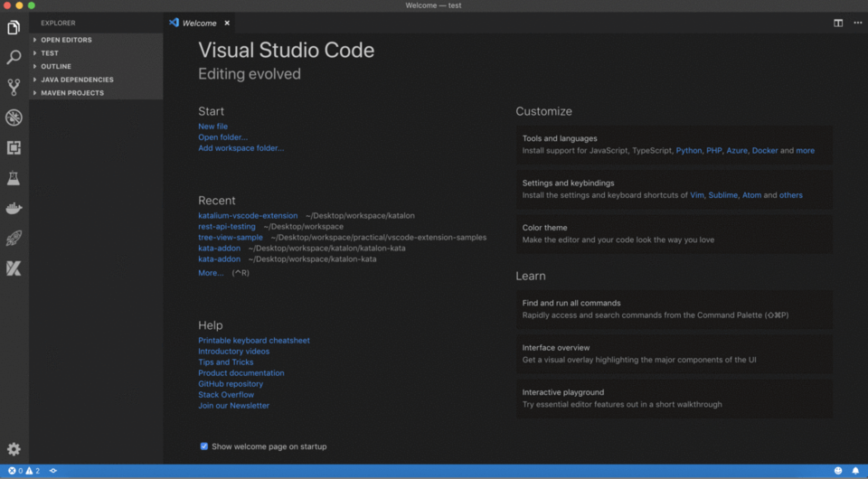Click the Tools and languages heading
This screenshot has width=868, height=479.
[x=560, y=139]
